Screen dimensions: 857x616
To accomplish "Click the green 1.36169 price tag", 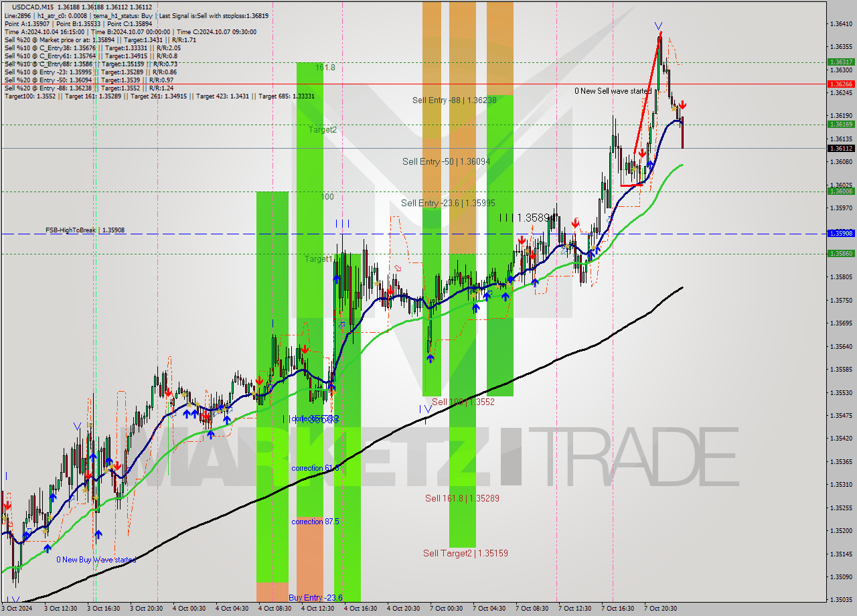I will pyautogui.click(x=841, y=124).
